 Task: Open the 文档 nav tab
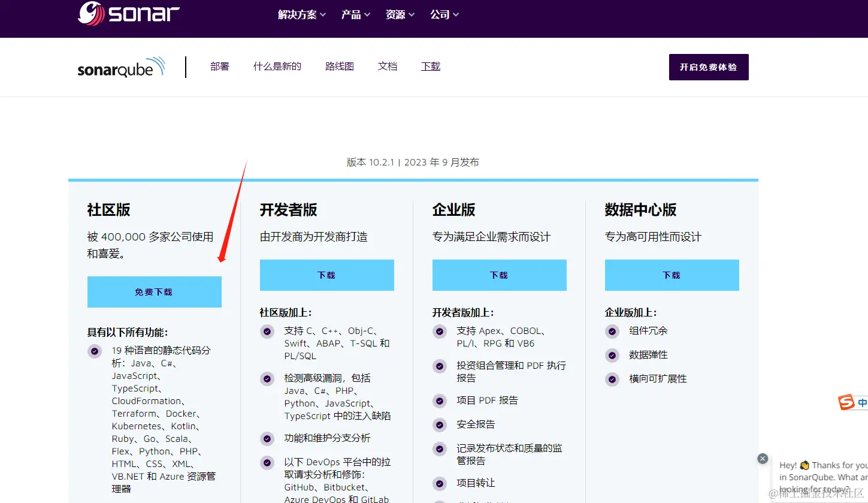point(388,67)
